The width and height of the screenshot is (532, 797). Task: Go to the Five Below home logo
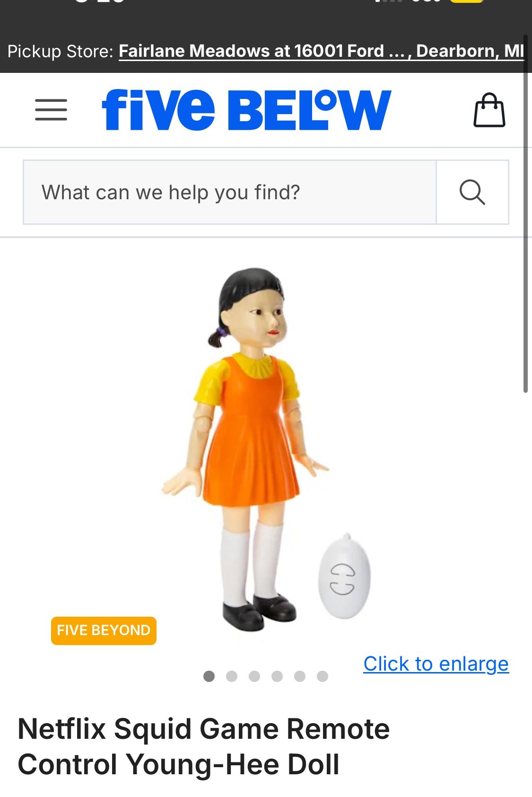[246, 110]
